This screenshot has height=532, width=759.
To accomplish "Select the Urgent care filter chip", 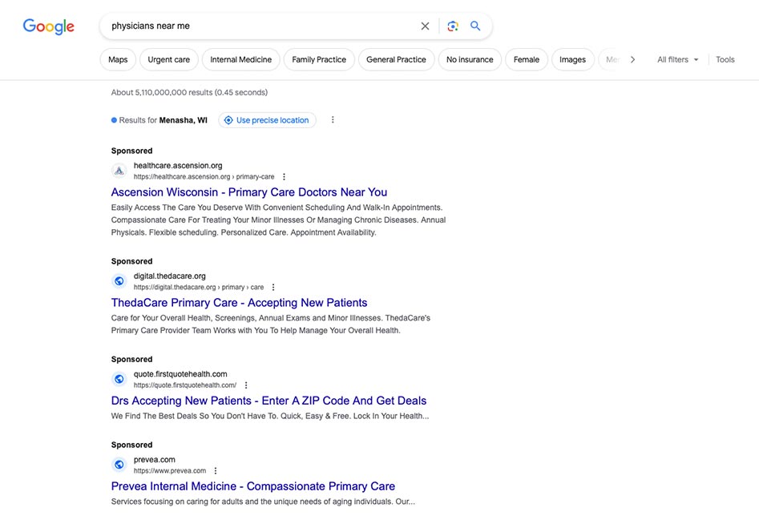I will tap(168, 59).
